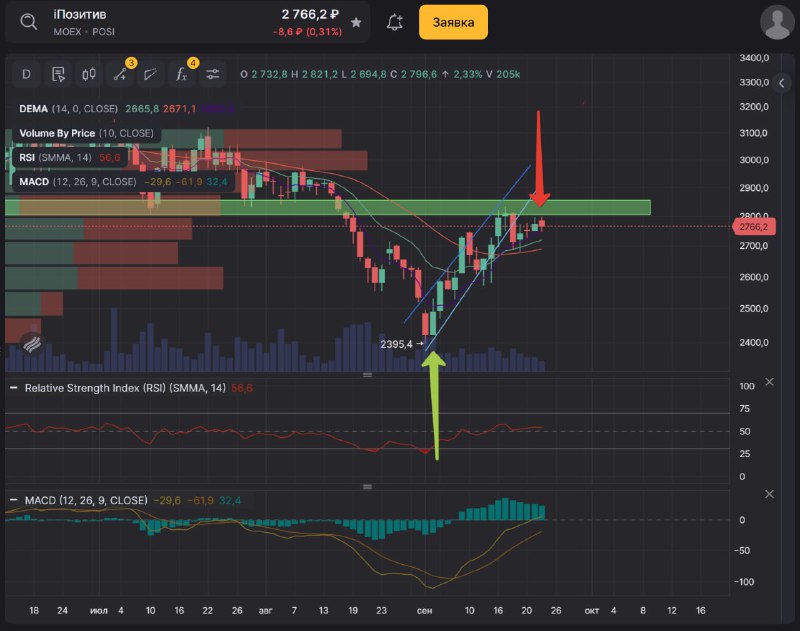Screen dimensions: 800x631
Task: Open the chart notes/orders list icon
Action: 58,74
